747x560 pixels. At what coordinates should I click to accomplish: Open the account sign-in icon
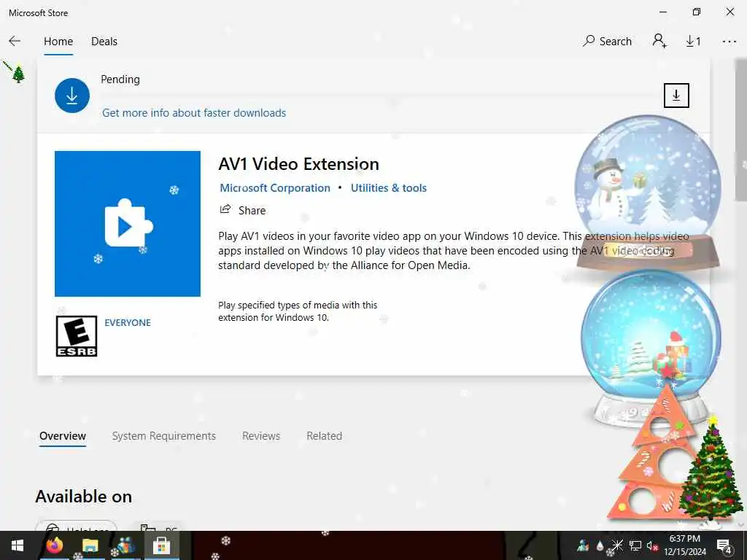click(x=659, y=41)
